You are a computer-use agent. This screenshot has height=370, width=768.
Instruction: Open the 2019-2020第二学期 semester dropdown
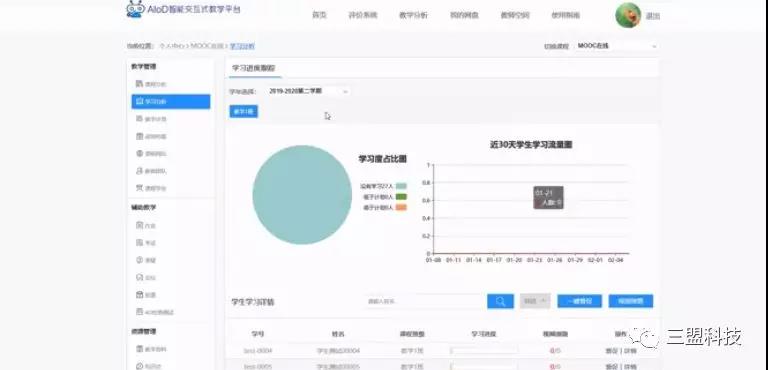pyautogui.click(x=309, y=91)
